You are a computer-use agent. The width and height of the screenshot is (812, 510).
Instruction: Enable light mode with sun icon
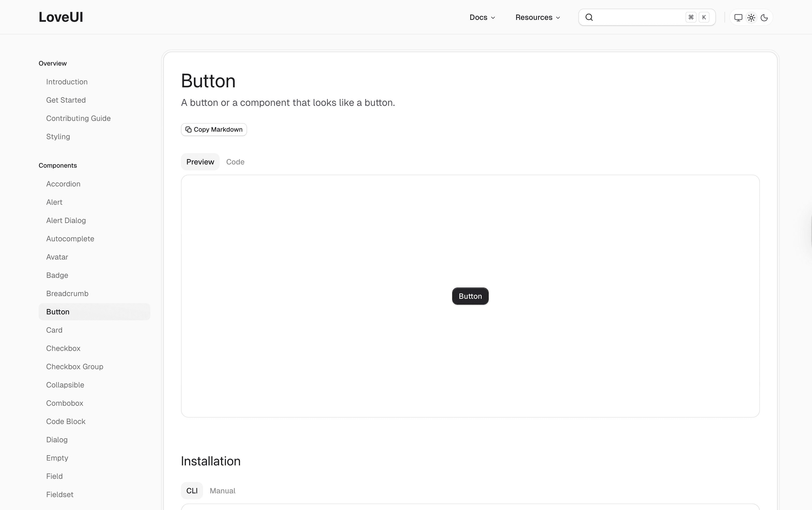[x=751, y=17]
